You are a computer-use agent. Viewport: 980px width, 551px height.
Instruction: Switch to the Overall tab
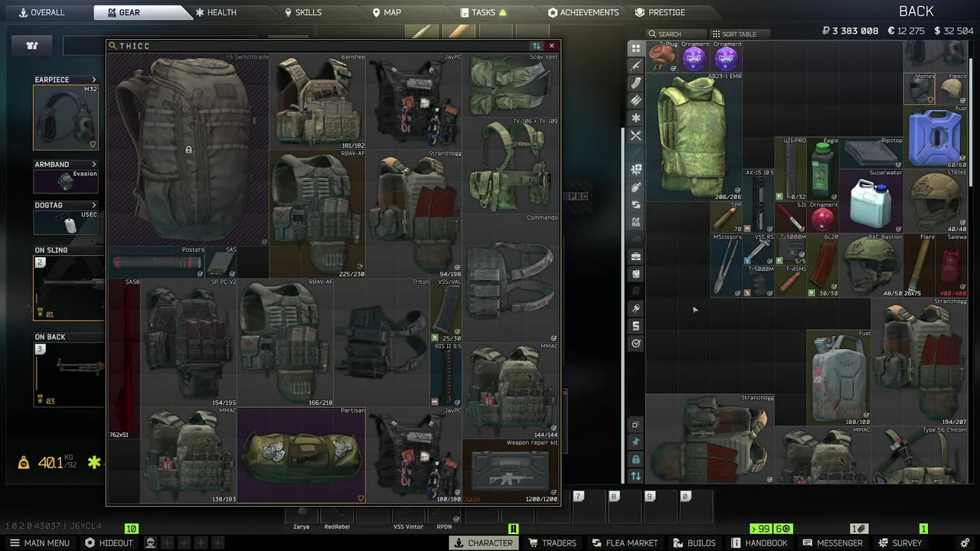(x=41, y=12)
